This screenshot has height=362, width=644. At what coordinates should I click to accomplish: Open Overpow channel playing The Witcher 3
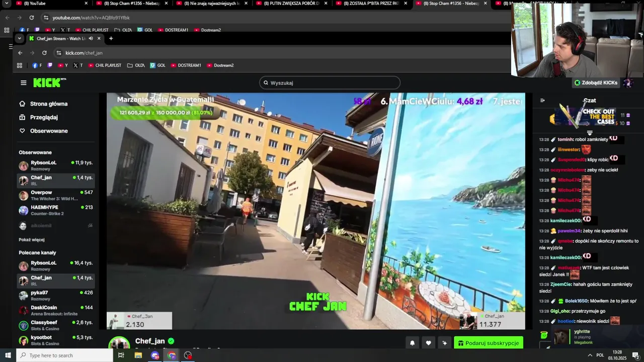pos(56,196)
